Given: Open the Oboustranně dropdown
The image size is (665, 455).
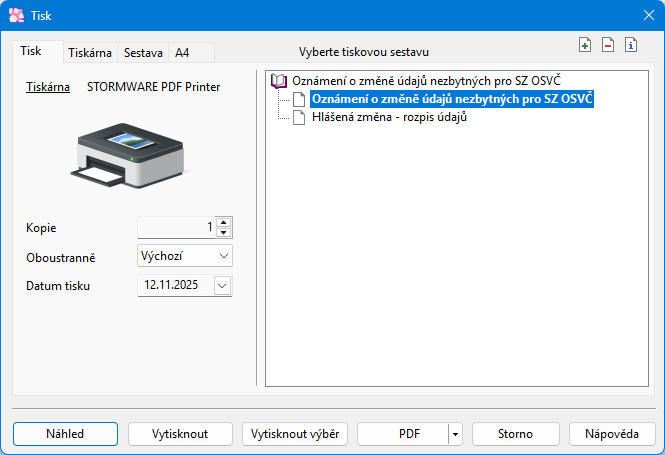Looking at the screenshot, I should 223,256.
